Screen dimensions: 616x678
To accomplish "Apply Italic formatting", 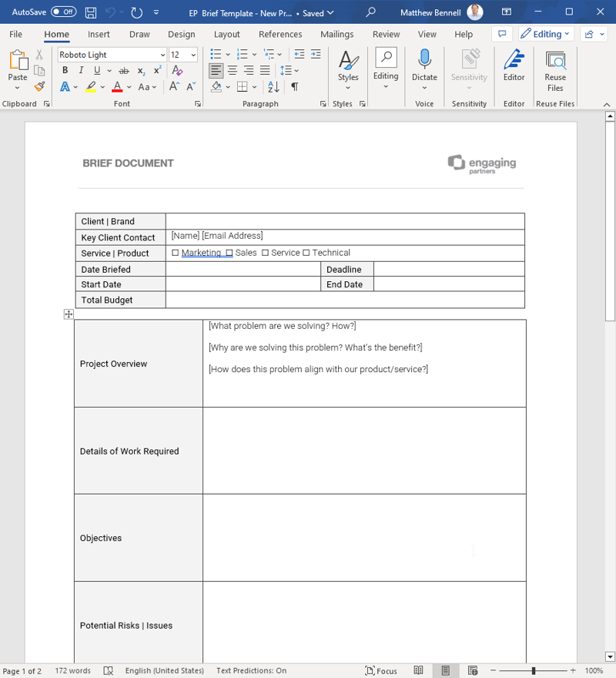I will click(x=81, y=70).
